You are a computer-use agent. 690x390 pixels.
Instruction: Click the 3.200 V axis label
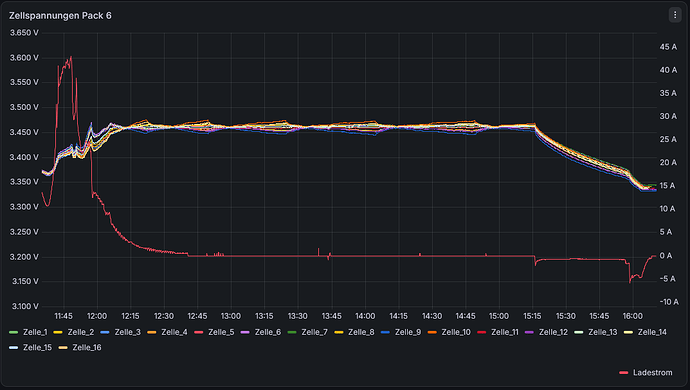click(x=24, y=257)
